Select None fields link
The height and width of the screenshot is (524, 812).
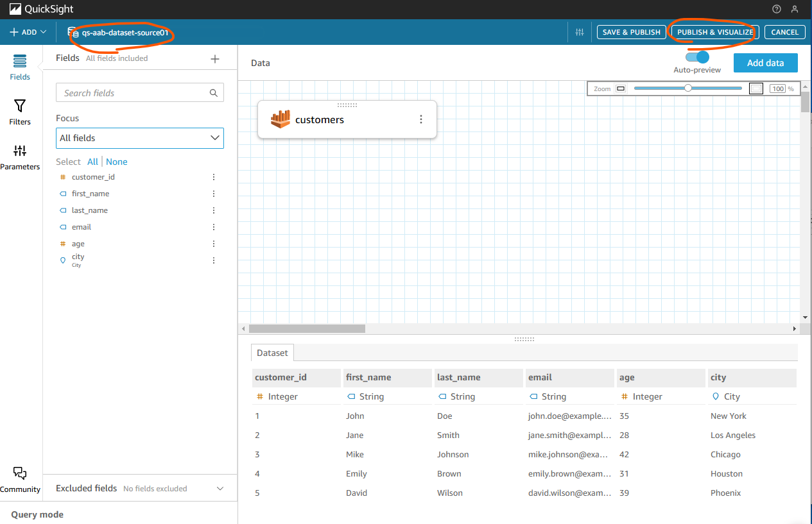(117, 162)
